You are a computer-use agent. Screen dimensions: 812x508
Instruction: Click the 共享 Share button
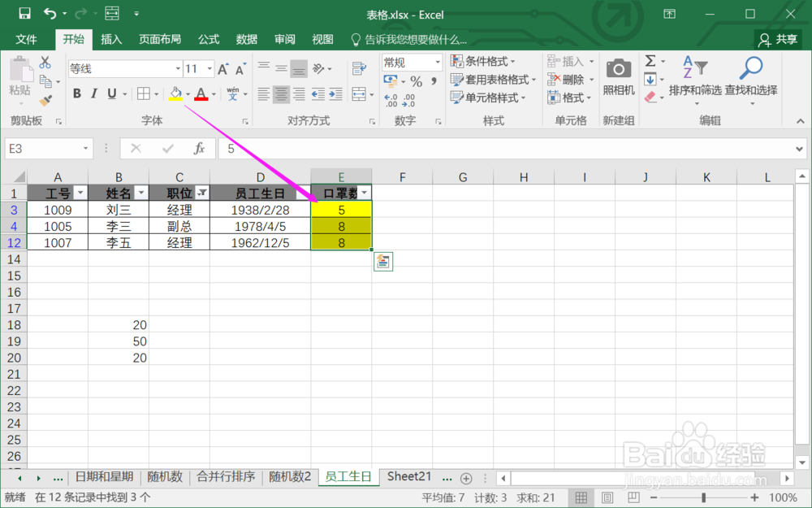(x=778, y=39)
